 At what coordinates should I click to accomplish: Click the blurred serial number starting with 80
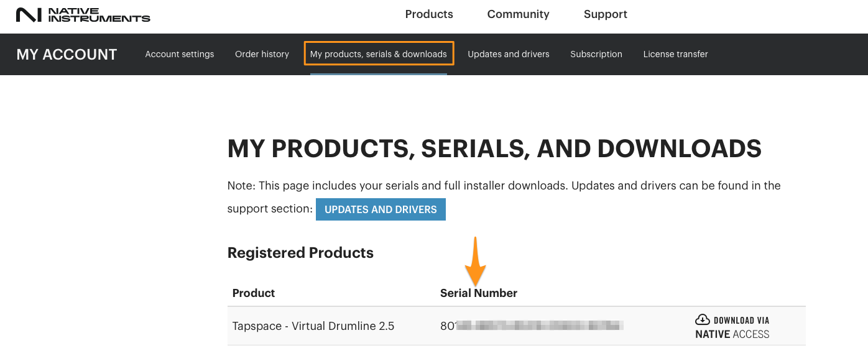(x=532, y=326)
